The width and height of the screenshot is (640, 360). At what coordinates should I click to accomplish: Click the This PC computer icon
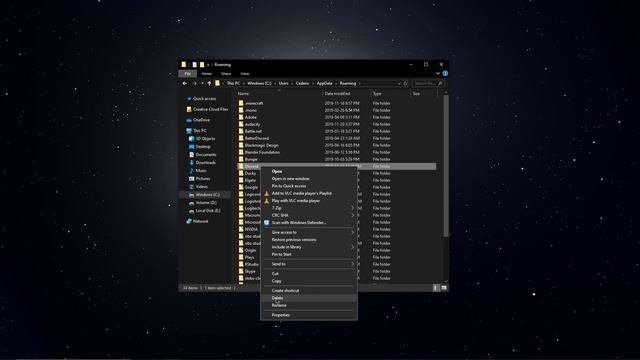pyautogui.click(x=189, y=131)
